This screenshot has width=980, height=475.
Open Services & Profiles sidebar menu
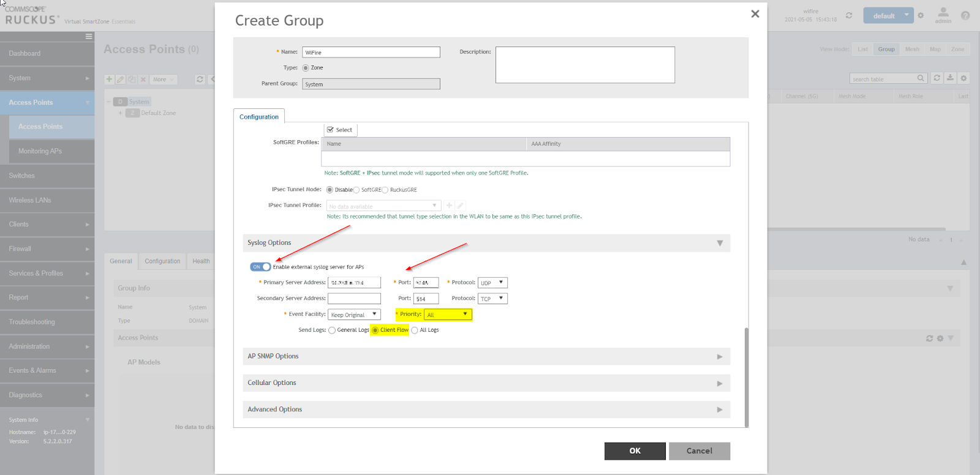[x=47, y=273]
